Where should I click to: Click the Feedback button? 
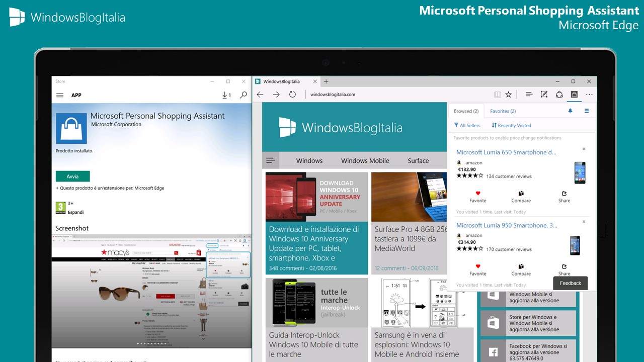[571, 283]
